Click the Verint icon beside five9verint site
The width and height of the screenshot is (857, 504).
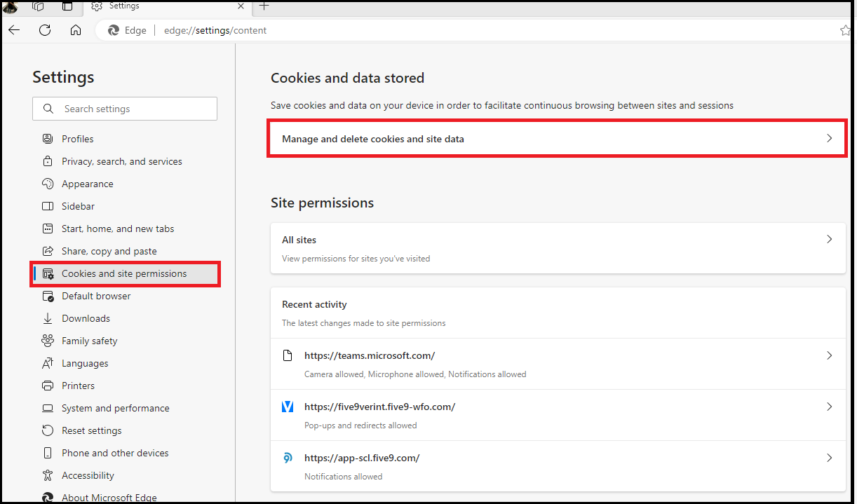pyautogui.click(x=288, y=407)
